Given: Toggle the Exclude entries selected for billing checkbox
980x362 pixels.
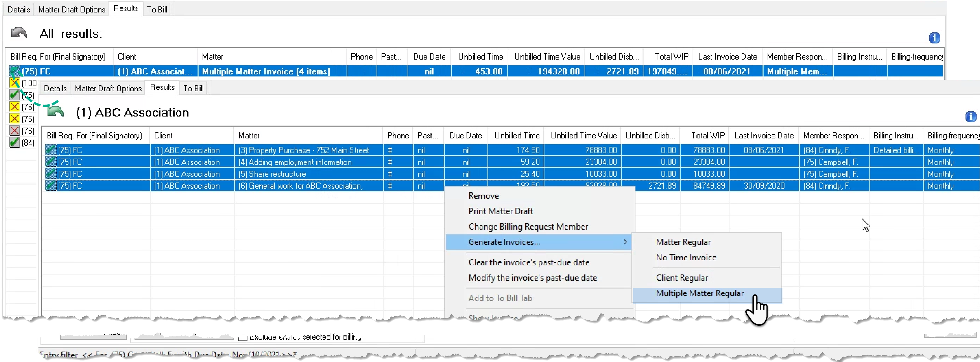Looking at the screenshot, I should tap(243, 337).
